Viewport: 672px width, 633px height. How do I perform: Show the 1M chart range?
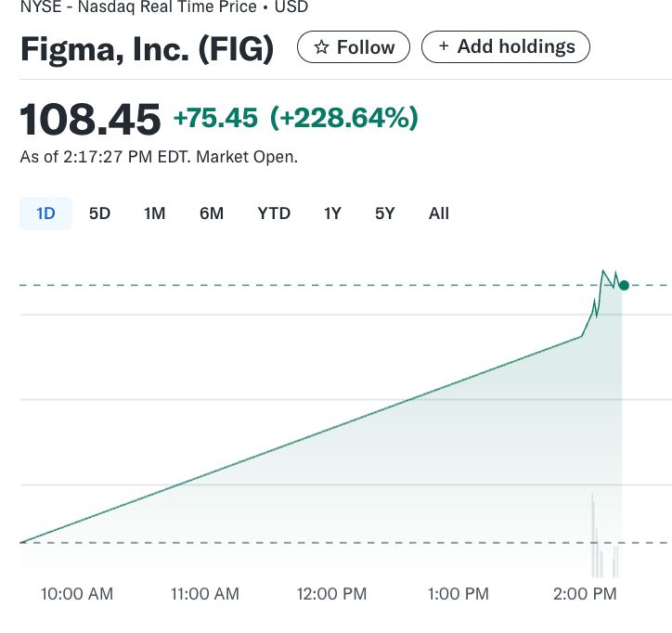point(154,213)
